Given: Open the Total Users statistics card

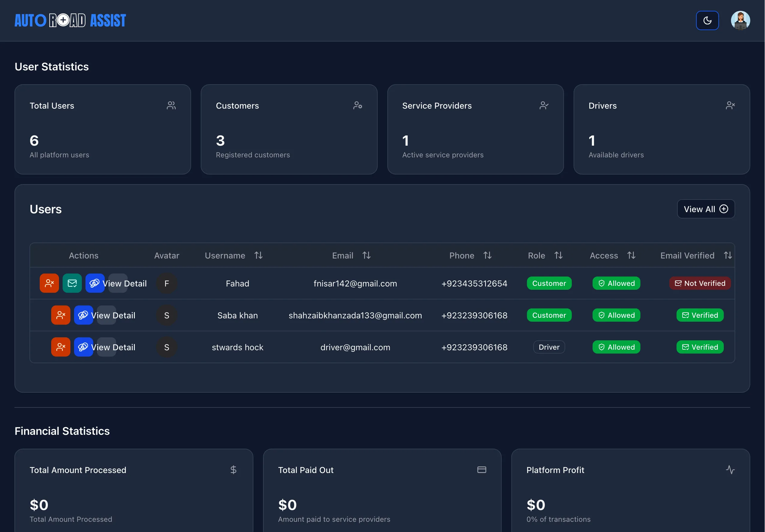Looking at the screenshot, I should tap(103, 129).
